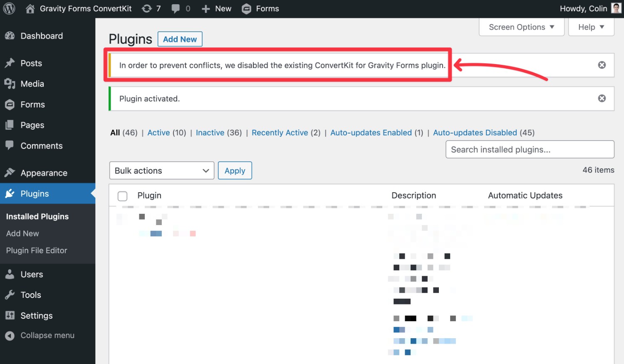Viewport: 624px width, 364px height.
Task: Open the WordPress logo menu
Action: pyautogui.click(x=9, y=9)
